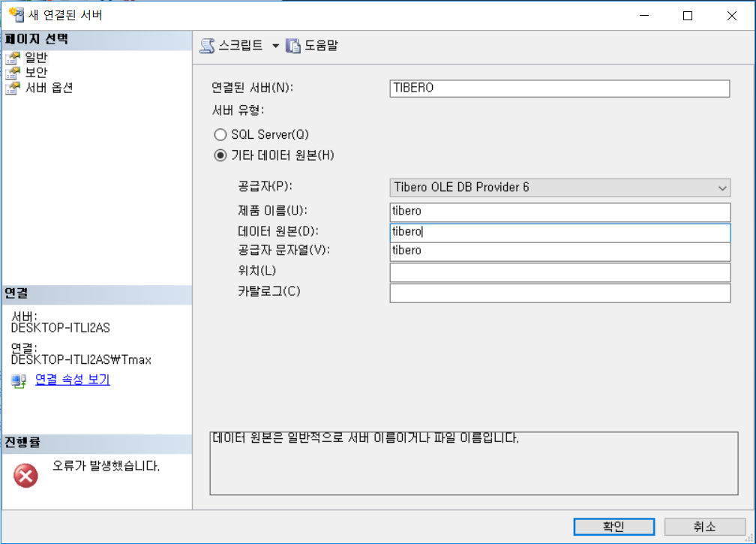Open the 연결 속성 보기 link
This screenshot has width=756, height=544.
(72, 380)
